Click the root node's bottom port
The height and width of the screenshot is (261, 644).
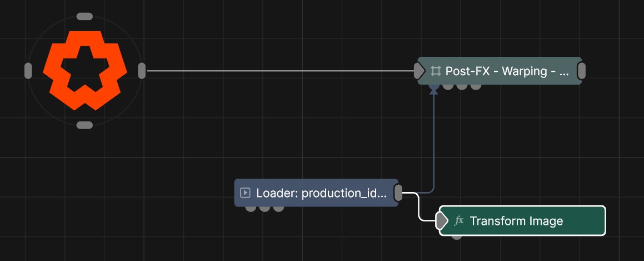pos(84,125)
